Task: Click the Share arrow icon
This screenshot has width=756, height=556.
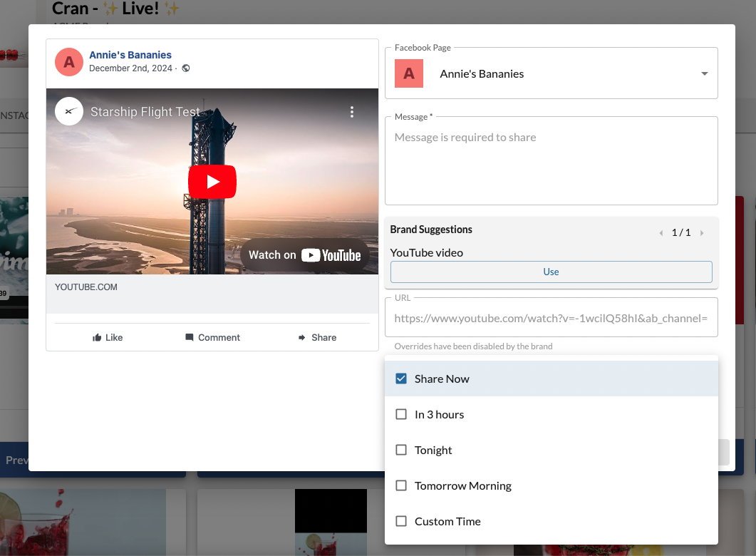Action: click(x=302, y=338)
